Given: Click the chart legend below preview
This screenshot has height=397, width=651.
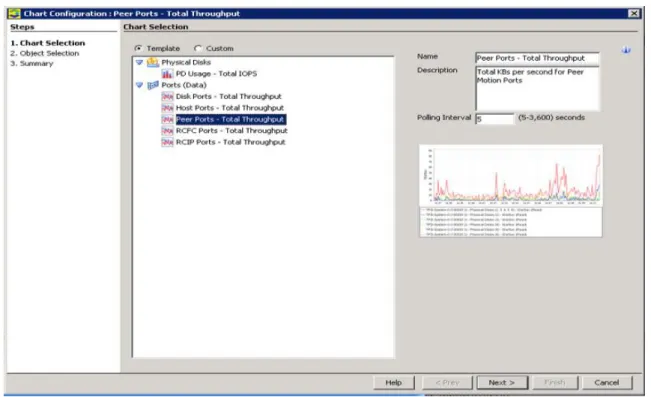Looking at the screenshot, I should tap(511, 222).
